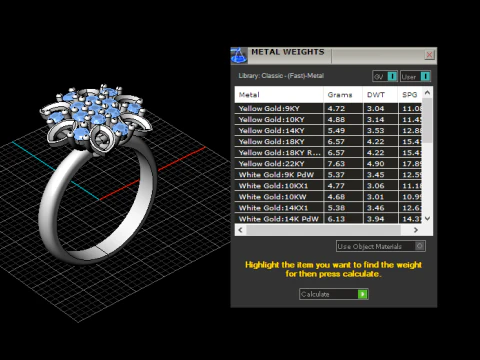480x360 pixels.
Task: Click the 4.68 grams cell
Action: [343, 196]
